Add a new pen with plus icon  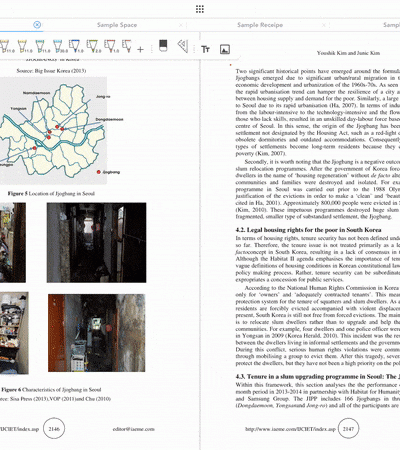pyautogui.click(x=140, y=49)
